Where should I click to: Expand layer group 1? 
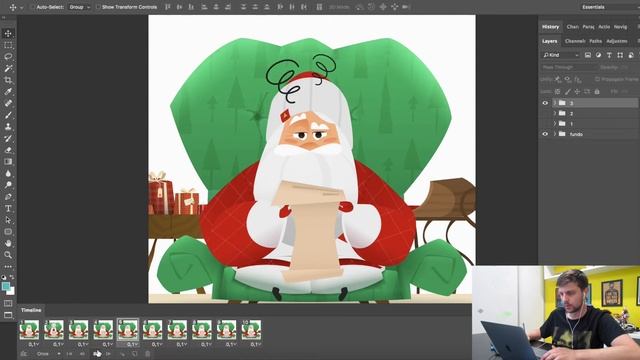[x=554, y=123]
